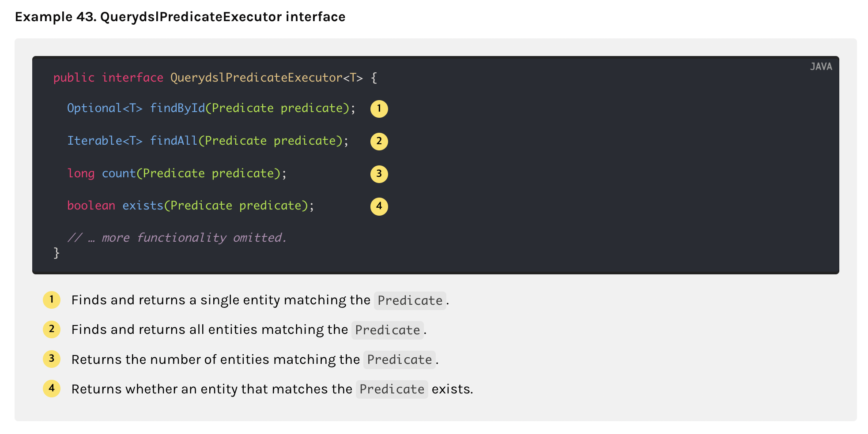
Task: Click the JAVA language label on code block
Action: pos(821,67)
